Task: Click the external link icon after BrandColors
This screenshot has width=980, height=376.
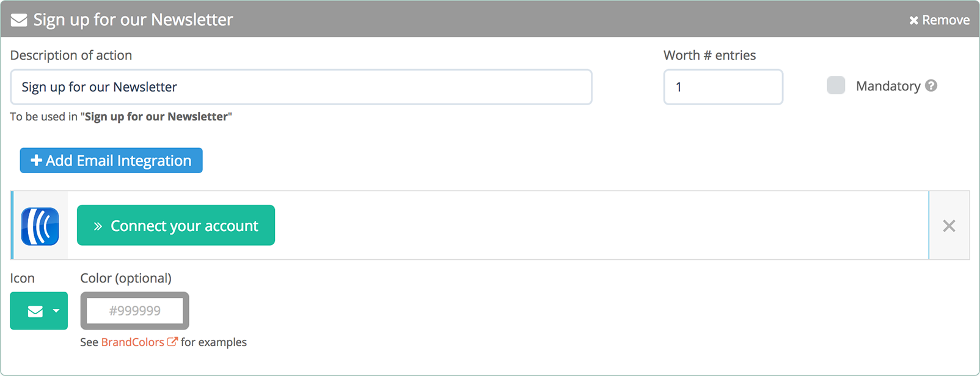Action: tap(172, 342)
